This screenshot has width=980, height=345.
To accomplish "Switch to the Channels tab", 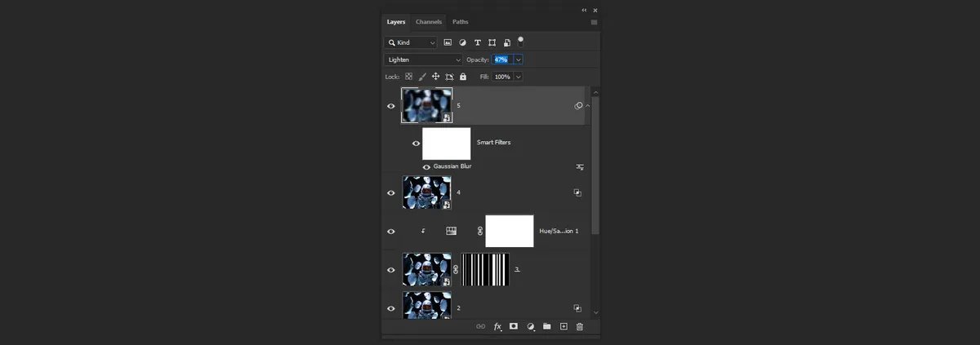I will [429, 21].
